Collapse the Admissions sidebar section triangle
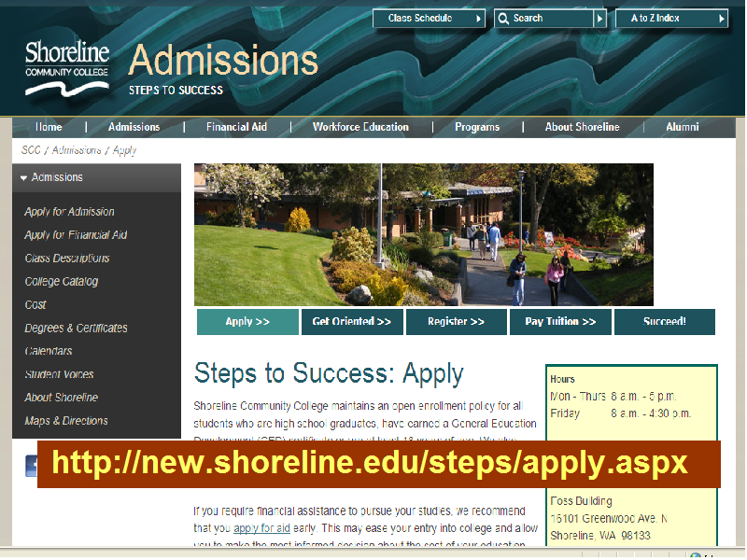This screenshot has height=560, width=747. [x=23, y=178]
